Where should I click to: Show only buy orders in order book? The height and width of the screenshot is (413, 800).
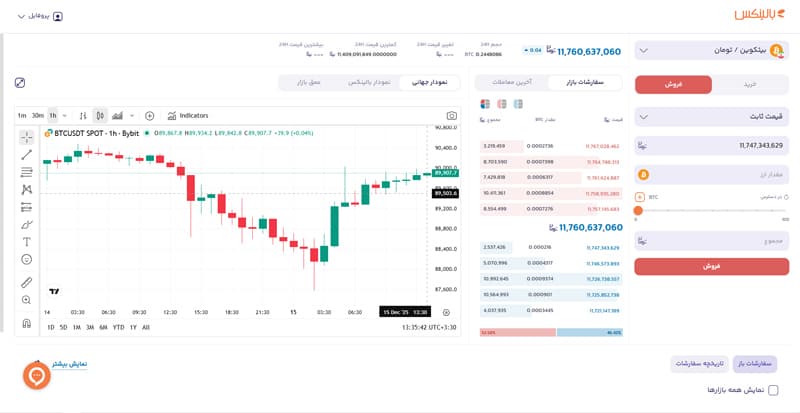[x=518, y=104]
